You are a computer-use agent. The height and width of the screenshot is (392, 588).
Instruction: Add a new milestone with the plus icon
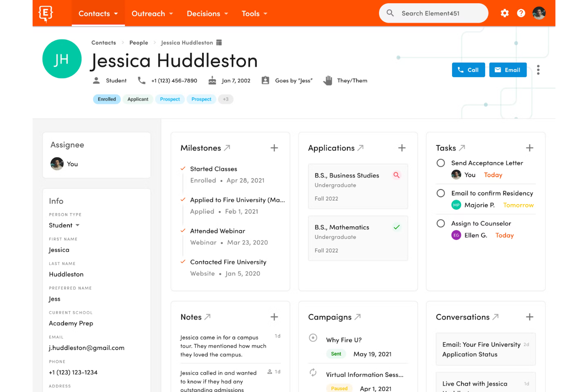[x=274, y=147]
